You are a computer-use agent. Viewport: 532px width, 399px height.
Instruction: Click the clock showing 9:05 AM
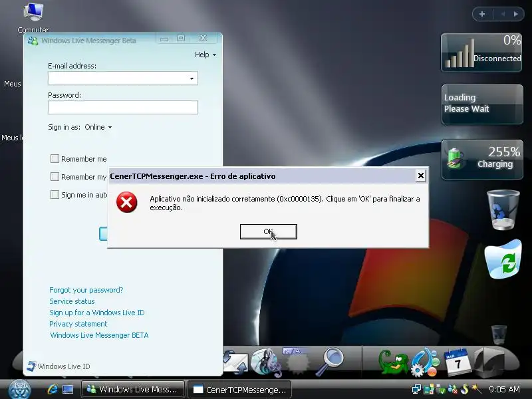click(505, 390)
